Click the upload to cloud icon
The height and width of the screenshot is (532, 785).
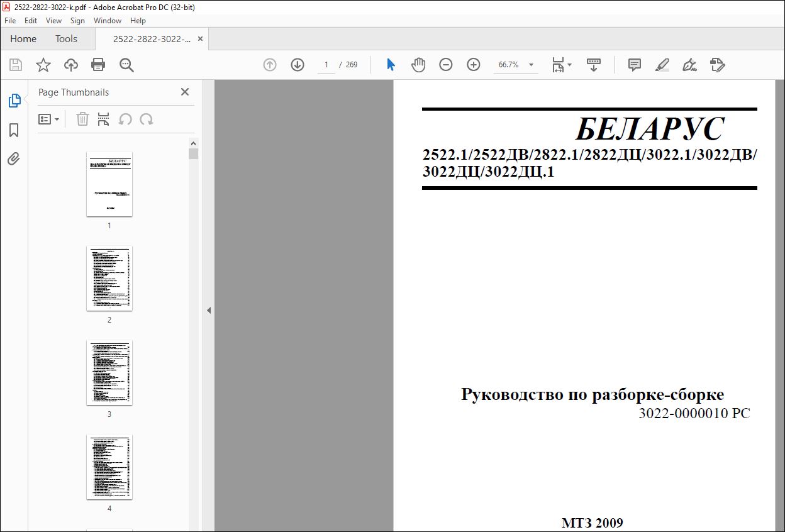[x=71, y=65]
